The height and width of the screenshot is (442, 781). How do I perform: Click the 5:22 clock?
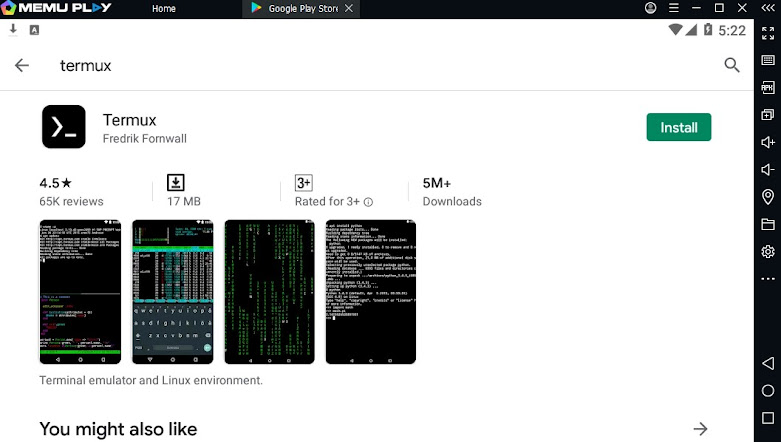tap(732, 30)
